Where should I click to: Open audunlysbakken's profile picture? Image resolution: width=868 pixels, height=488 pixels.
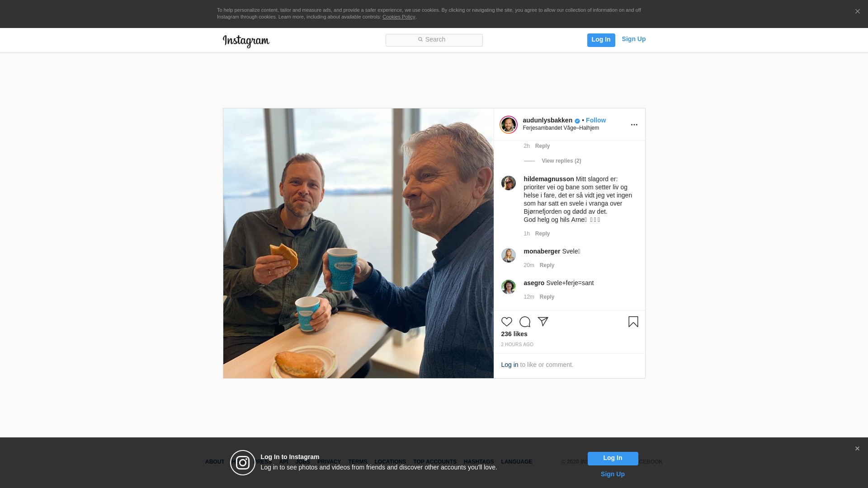click(x=509, y=125)
